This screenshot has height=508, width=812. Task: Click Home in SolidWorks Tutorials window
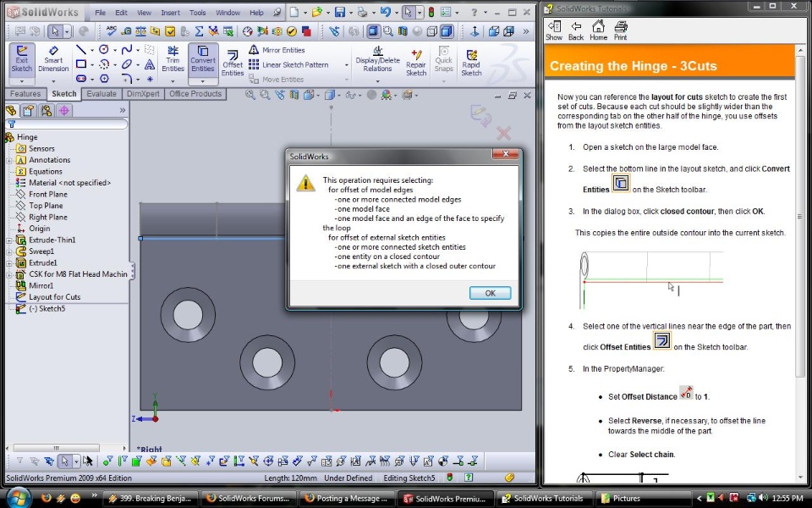(x=598, y=30)
